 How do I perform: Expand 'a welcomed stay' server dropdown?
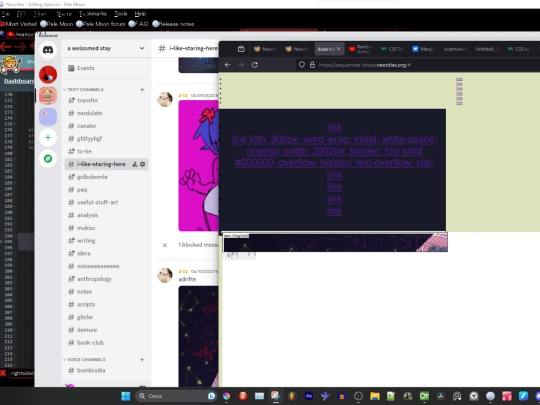(142, 48)
